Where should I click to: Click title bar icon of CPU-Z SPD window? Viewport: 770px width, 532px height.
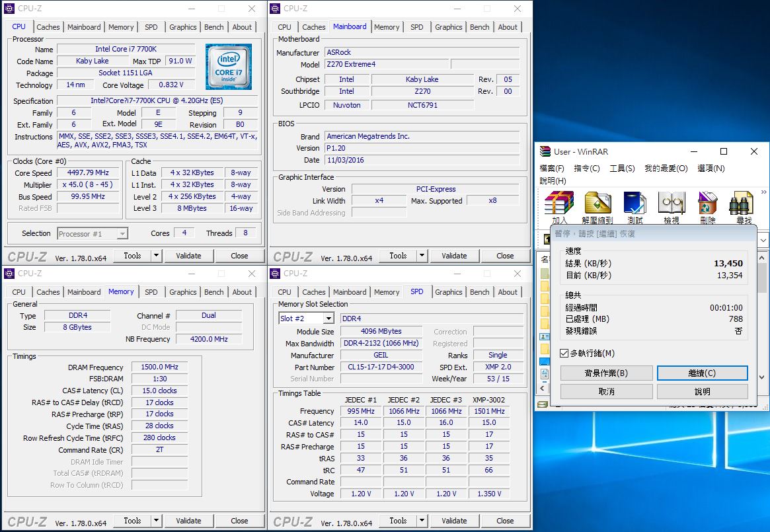(275, 273)
